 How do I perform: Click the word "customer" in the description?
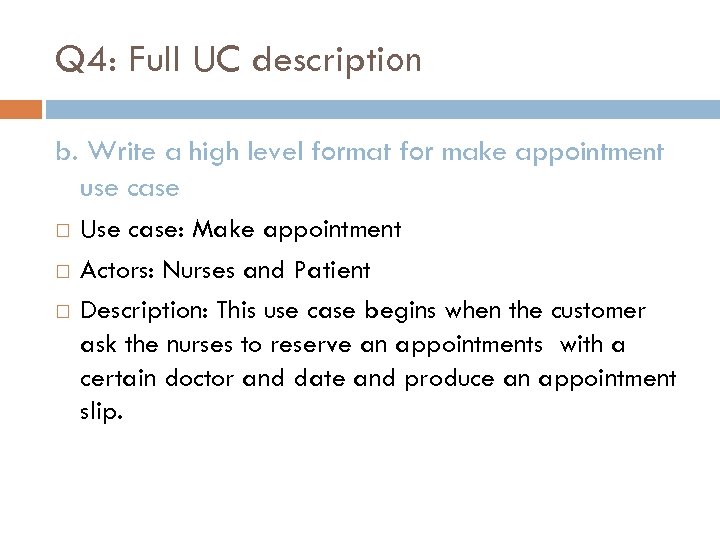[596, 310]
